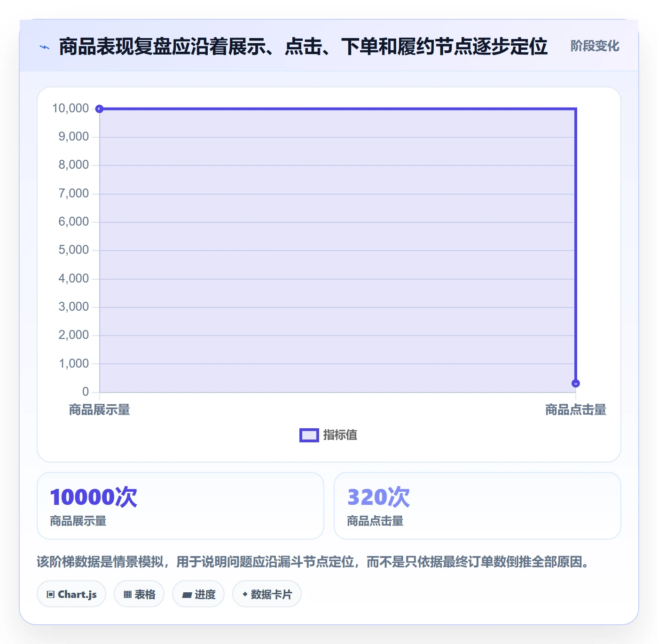Click the bar icon in 进度 chip
Viewport: 658px width, 644px height.
click(x=187, y=595)
